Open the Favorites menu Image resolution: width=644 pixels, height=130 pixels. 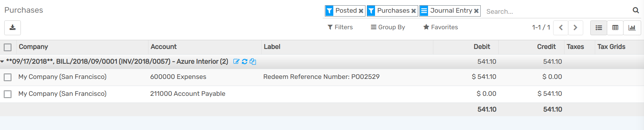tap(440, 27)
